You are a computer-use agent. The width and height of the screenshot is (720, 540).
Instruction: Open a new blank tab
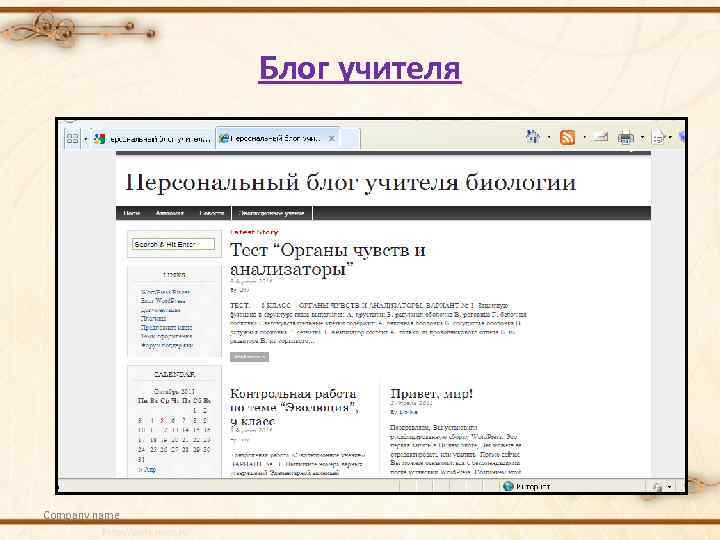click(350, 138)
